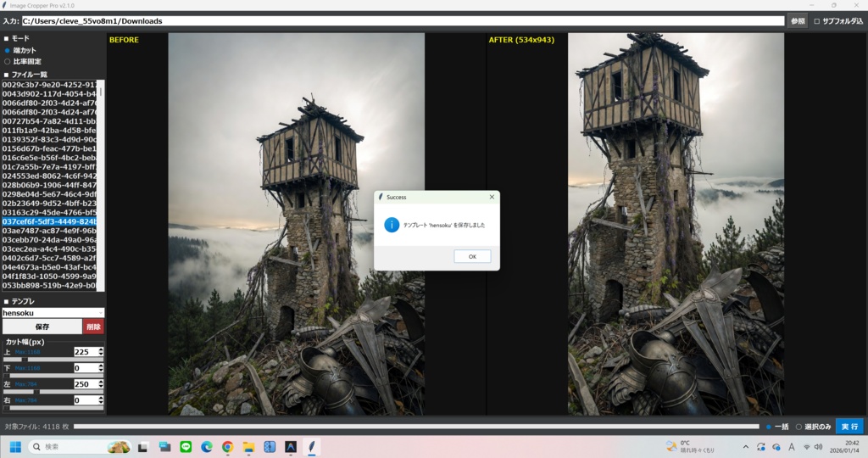Open the weather widget showing 0°C
Viewport: 868px width, 458px height.
(x=690, y=447)
